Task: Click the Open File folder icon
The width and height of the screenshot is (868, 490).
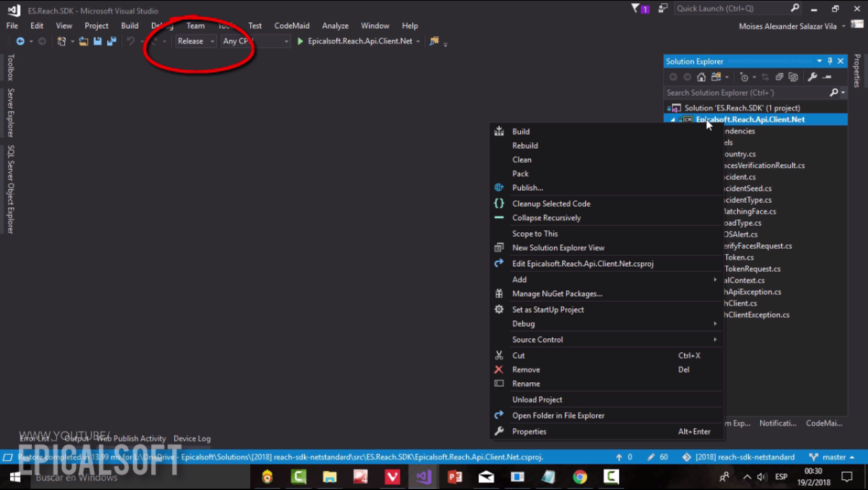Action: coord(84,41)
